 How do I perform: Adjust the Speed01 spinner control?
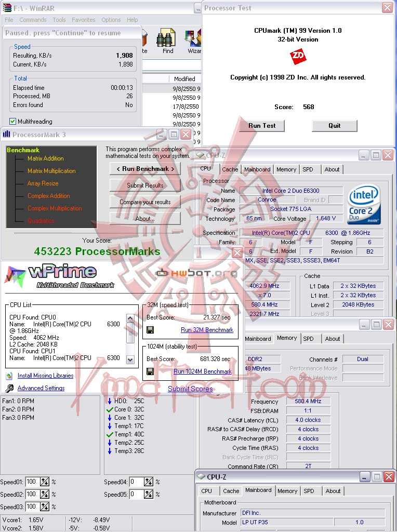pyautogui.click(x=45, y=482)
